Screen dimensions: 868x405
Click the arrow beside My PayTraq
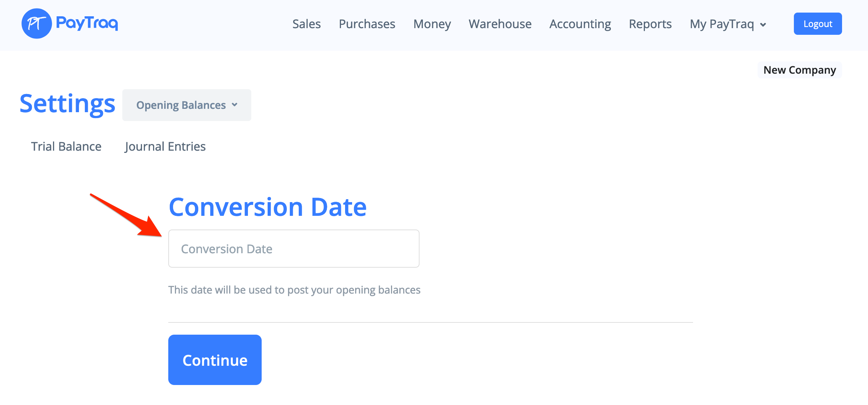click(x=763, y=25)
